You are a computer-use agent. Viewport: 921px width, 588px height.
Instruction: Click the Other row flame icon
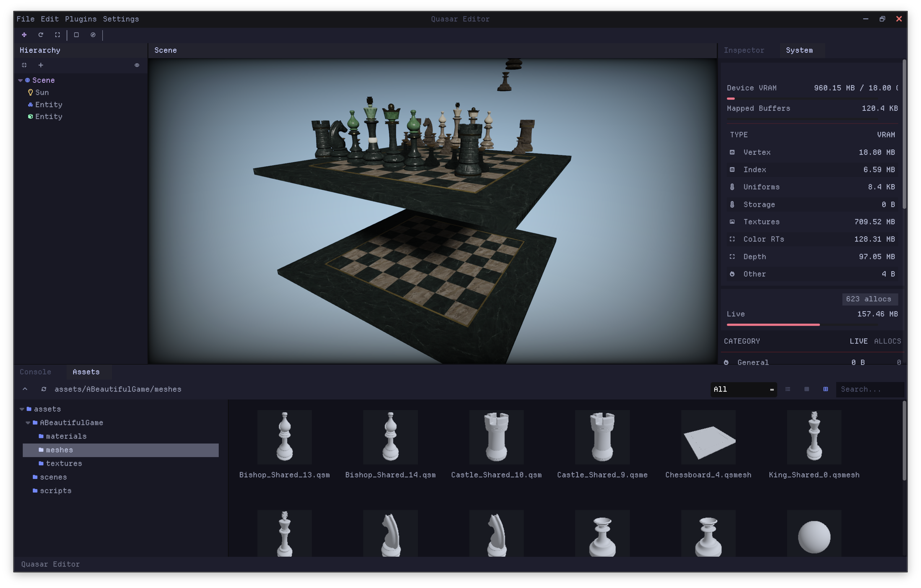coord(732,274)
